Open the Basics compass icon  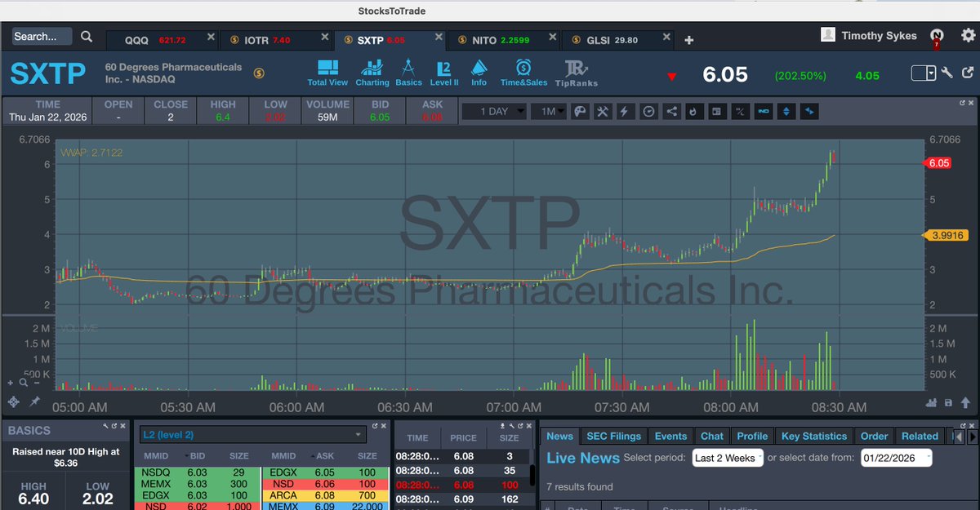tap(408, 73)
